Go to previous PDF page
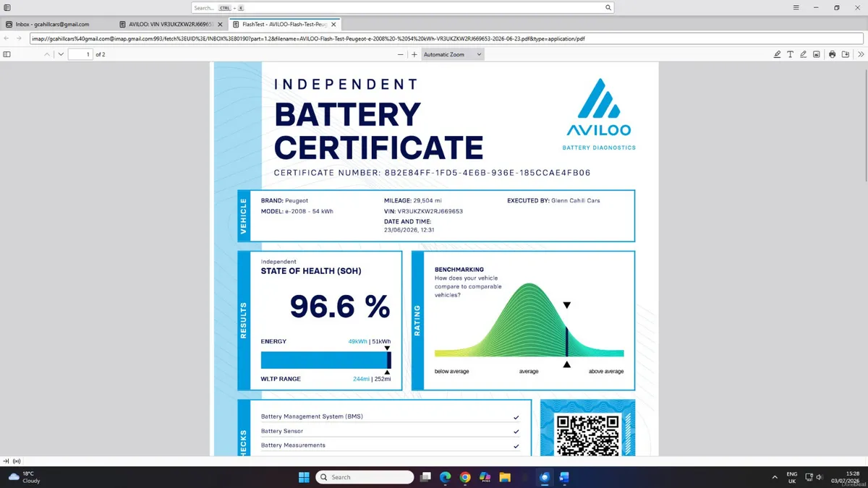The image size is (868, 488). (x=47, y=54)
